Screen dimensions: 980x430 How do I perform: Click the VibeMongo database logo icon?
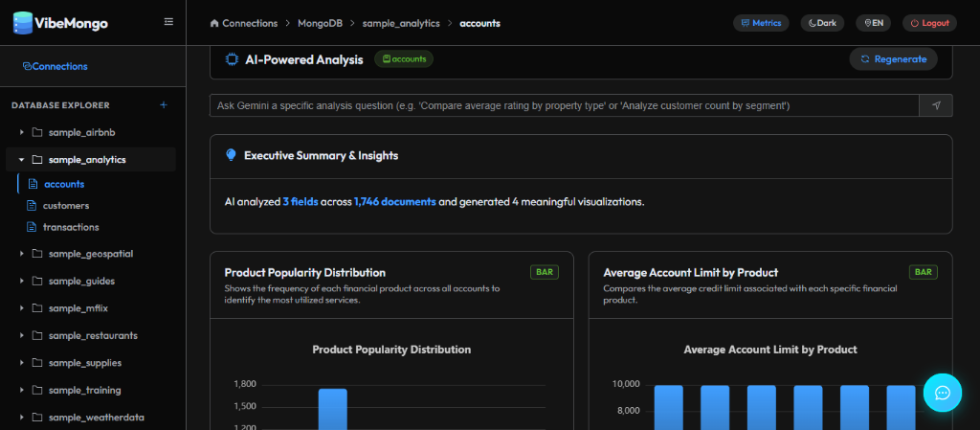click(x=23, y=22)
